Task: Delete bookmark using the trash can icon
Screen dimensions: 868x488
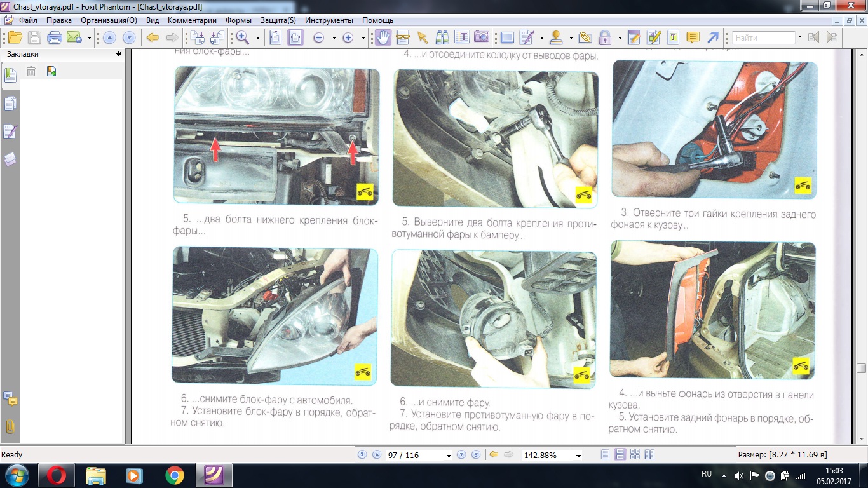Action: [x=31, y=71]
